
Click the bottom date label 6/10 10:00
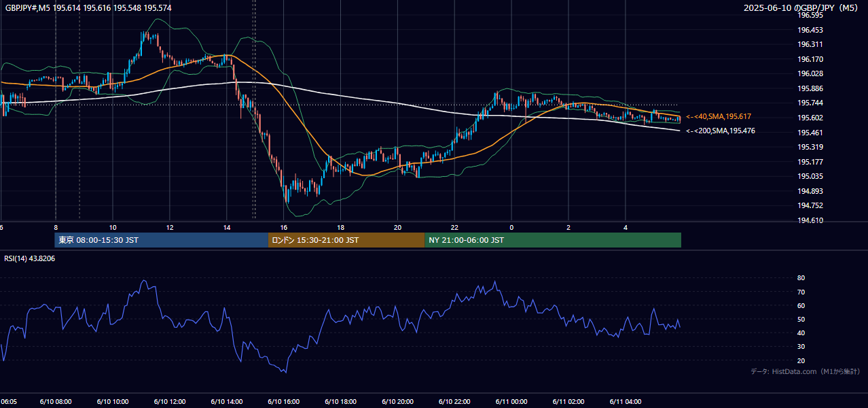click(113, 401)
